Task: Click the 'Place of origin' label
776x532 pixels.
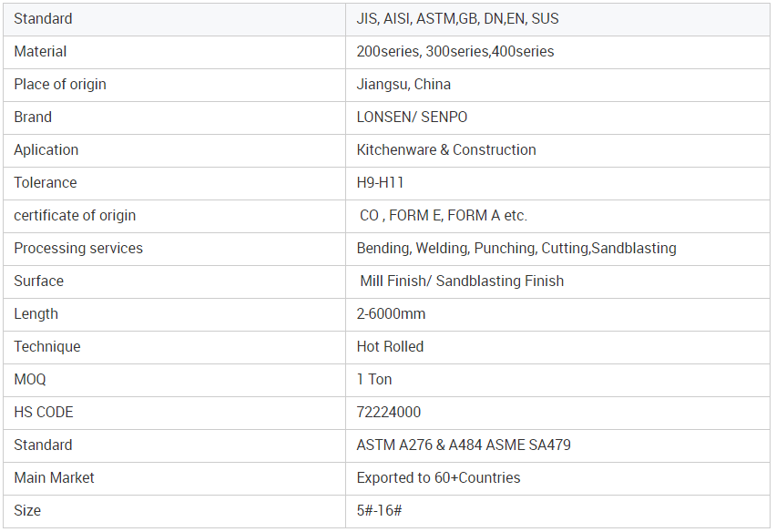Action: click(x=60, y=85)
